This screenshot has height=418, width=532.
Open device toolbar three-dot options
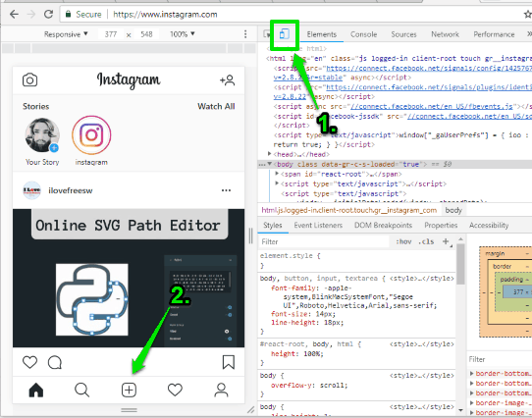point(245,34)
